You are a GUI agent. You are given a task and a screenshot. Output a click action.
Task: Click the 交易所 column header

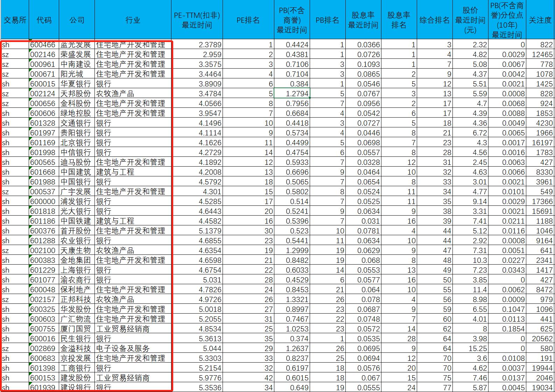coord(15,20)
